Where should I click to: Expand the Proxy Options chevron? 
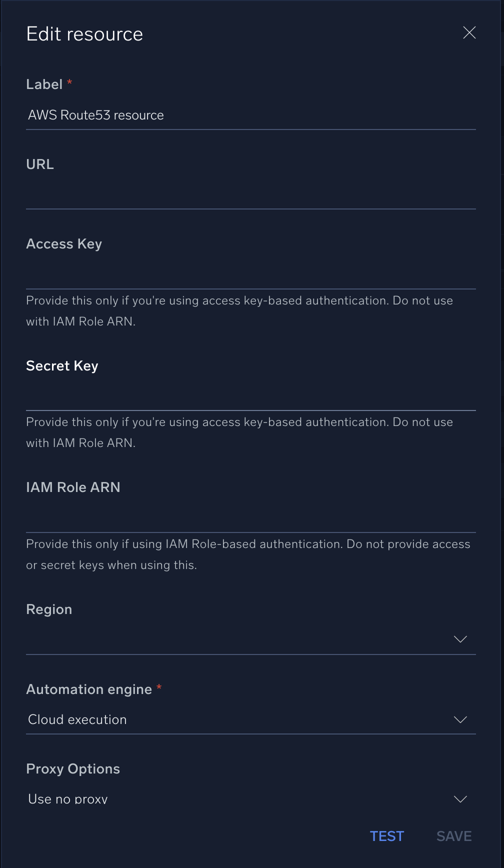[x=460, y=799]
